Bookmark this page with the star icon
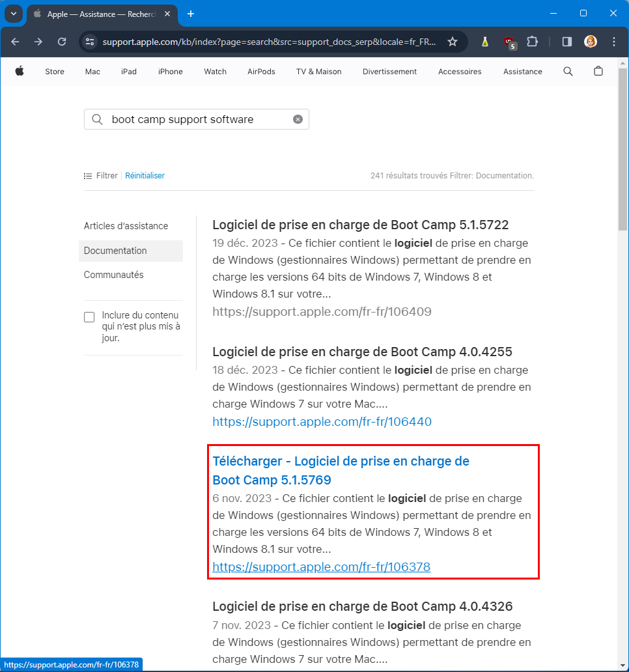Screen dimensions: 629x672 [x=453, y=42]
